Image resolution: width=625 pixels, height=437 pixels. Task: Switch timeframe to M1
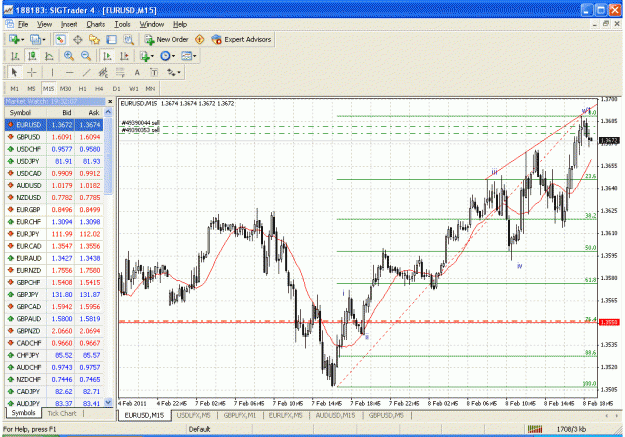coord(14,89)
